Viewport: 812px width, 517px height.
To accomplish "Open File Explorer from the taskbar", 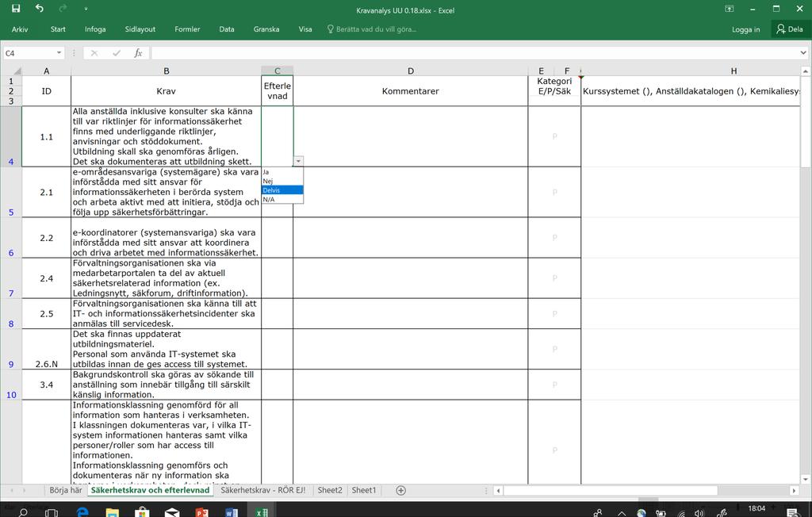I will (x=112, y=512).
